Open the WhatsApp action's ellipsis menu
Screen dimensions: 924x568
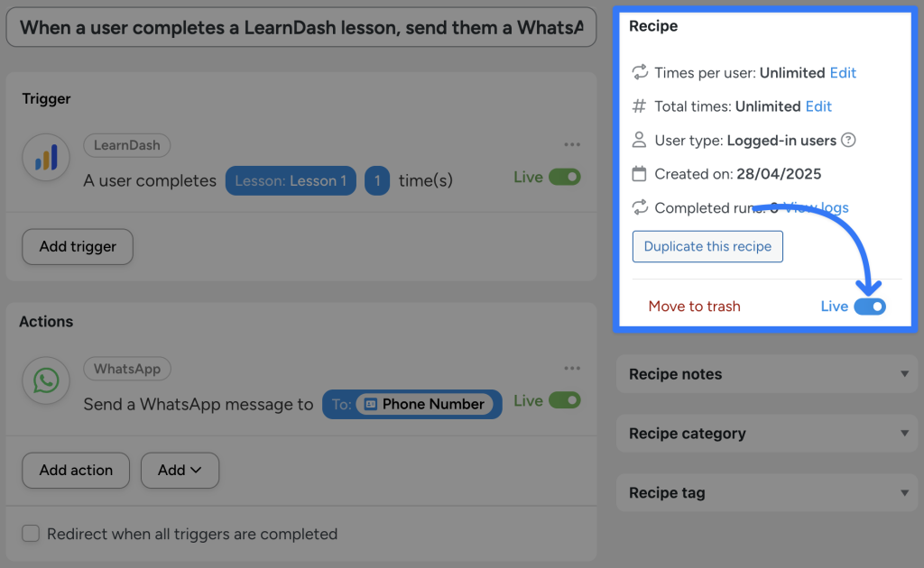[572, 367]
